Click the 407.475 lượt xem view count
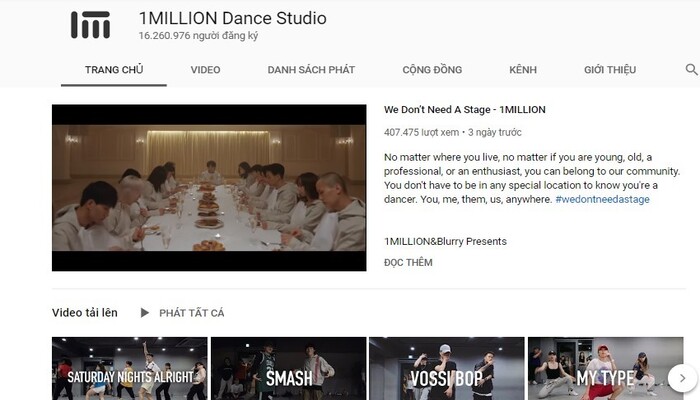The width and height of the screenshot is (700, 400). point(421,133)
